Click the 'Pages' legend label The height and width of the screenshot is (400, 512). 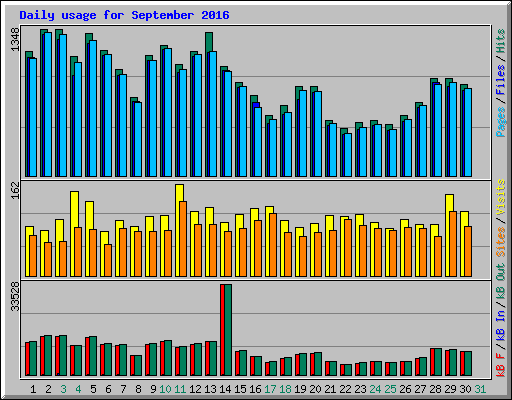coord(501,122)
